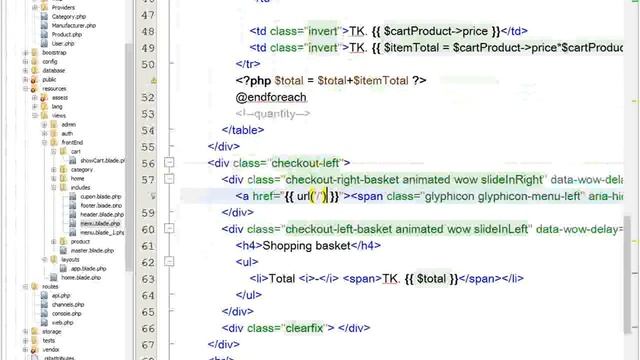The width and height of the screenshot is (640, 360).
Task: Click the Category.php file icon
Action: coord(44,17)
